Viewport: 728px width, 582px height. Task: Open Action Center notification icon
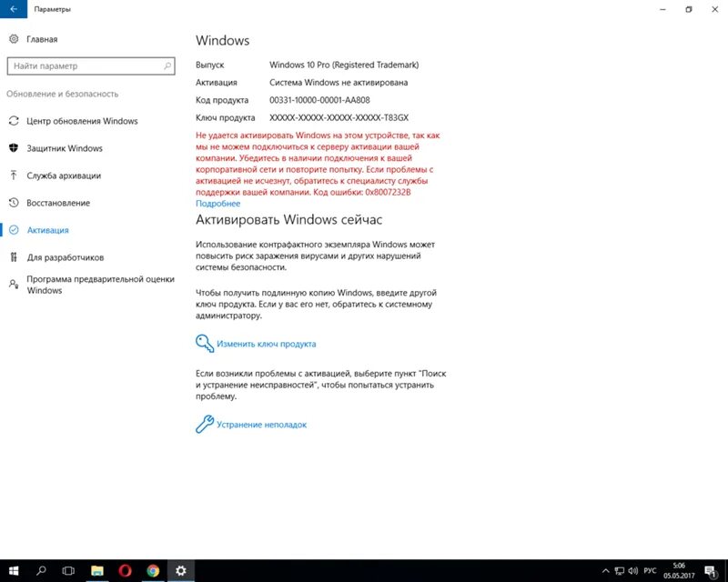click(711, 571)
